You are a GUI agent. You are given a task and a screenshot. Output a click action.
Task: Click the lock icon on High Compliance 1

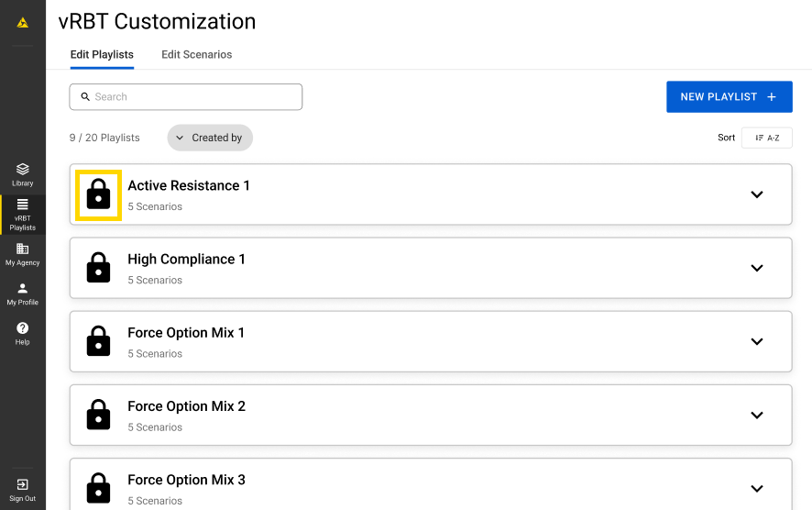click(98, 268)
